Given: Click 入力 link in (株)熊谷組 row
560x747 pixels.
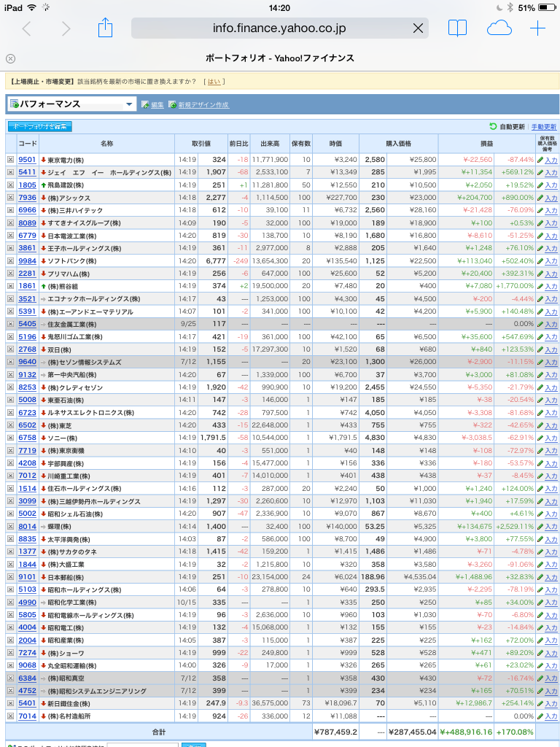Looking at the screenshot, I should click(x=551, y=286).
